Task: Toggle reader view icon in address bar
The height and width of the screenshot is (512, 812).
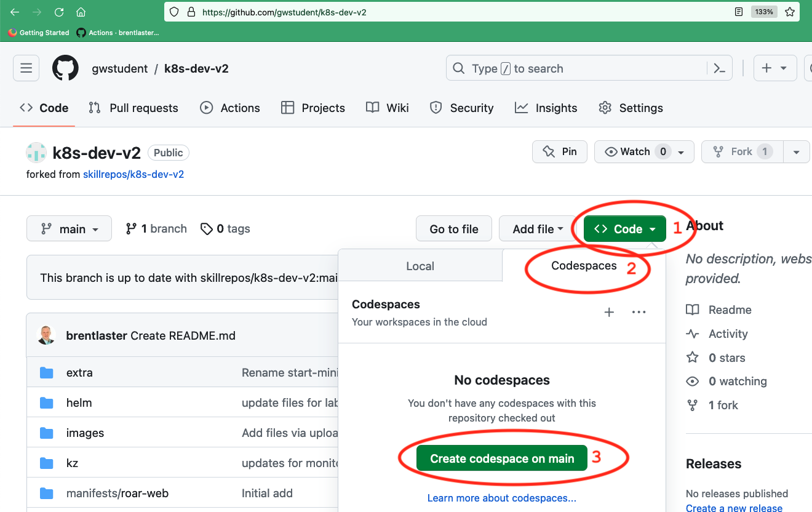Action: pos(739,12)
